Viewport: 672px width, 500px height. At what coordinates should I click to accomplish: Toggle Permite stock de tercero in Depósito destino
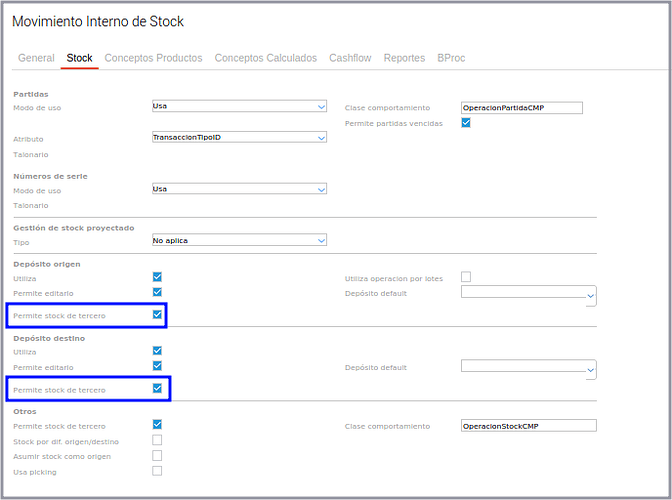pyautogui.click(x=157, y=388)
